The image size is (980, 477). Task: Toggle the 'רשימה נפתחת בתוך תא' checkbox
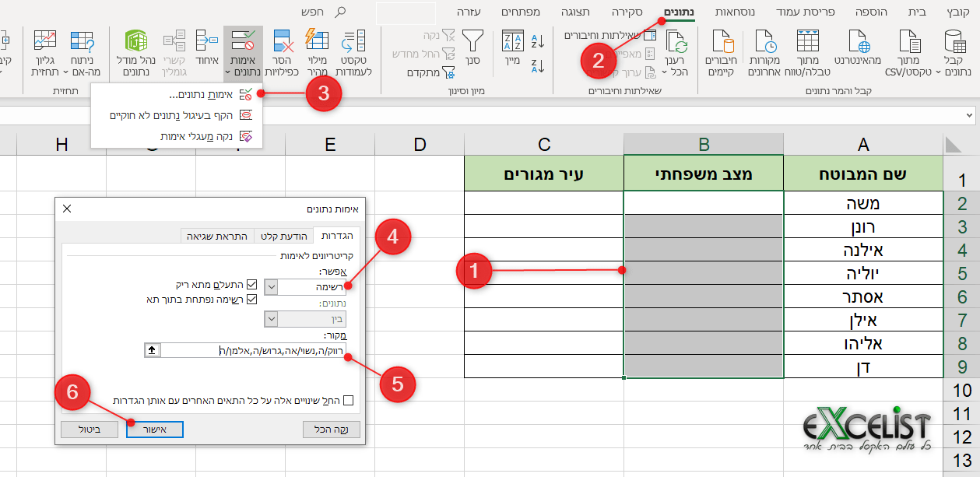[251, 299]
